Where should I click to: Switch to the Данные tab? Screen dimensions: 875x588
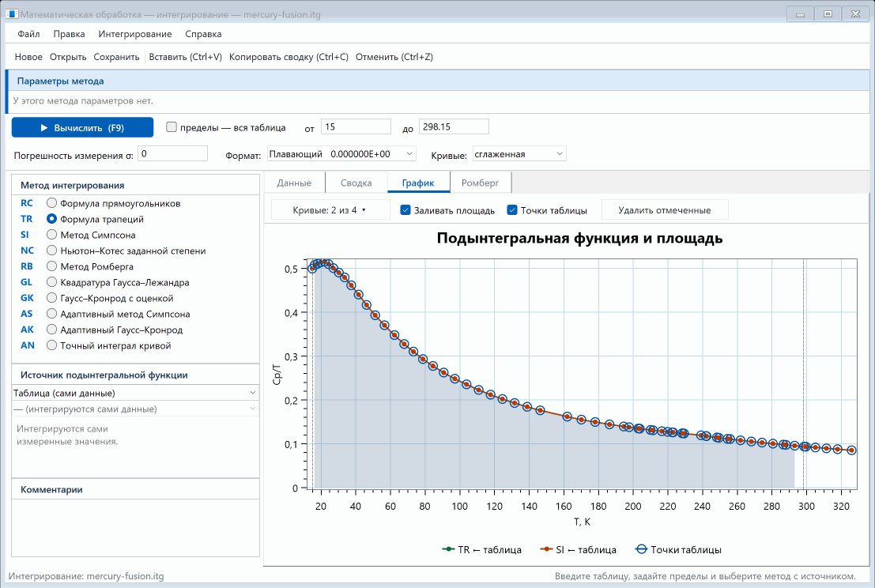coord(294,183)
